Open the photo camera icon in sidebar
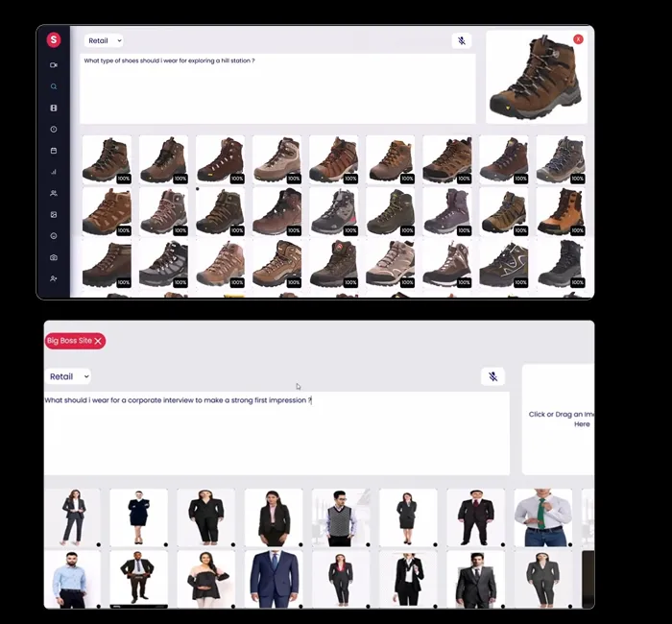The image size is (672, 624). coord(54,257)
